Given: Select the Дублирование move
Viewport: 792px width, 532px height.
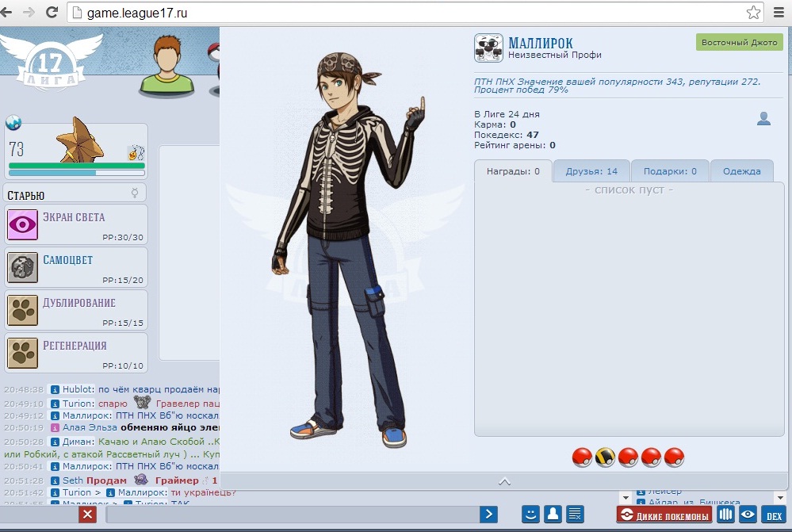Looking at the screenshot, I should pos(76,310).
